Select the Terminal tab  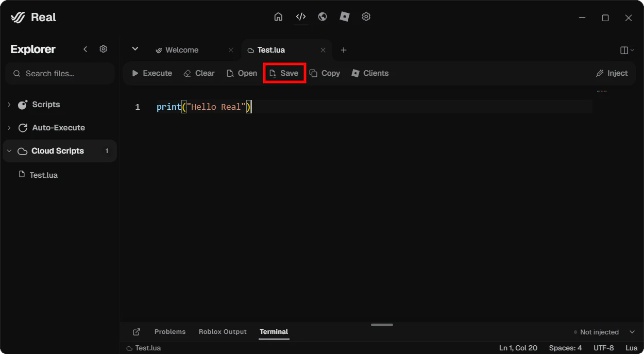(x=274, y=332)
